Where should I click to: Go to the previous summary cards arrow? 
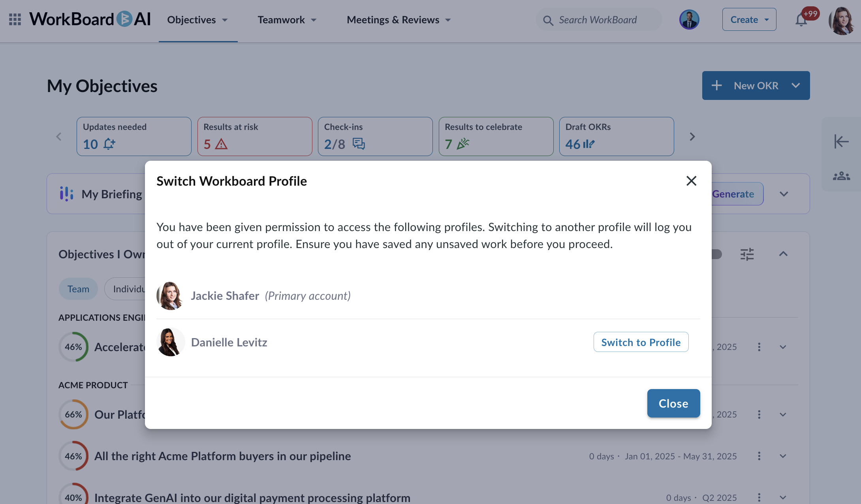point(59,137)
